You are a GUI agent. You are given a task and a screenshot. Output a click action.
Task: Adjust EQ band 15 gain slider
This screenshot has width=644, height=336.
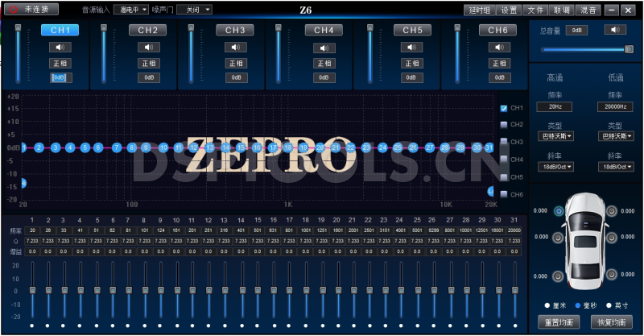pyautogui.click(x=258, y=290)
